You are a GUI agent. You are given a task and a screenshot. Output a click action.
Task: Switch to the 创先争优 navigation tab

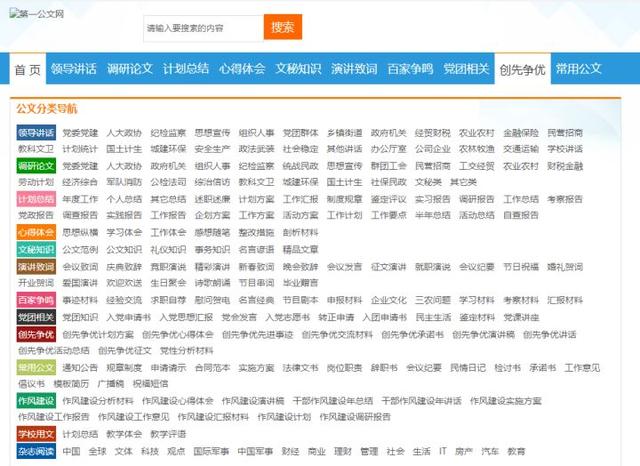[x=522, y=69]
